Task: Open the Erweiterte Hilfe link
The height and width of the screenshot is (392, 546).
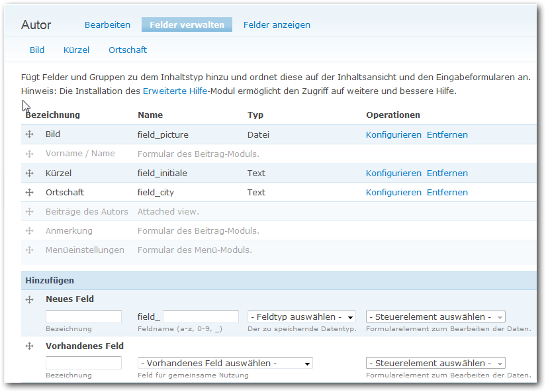Action: (175, 91)
